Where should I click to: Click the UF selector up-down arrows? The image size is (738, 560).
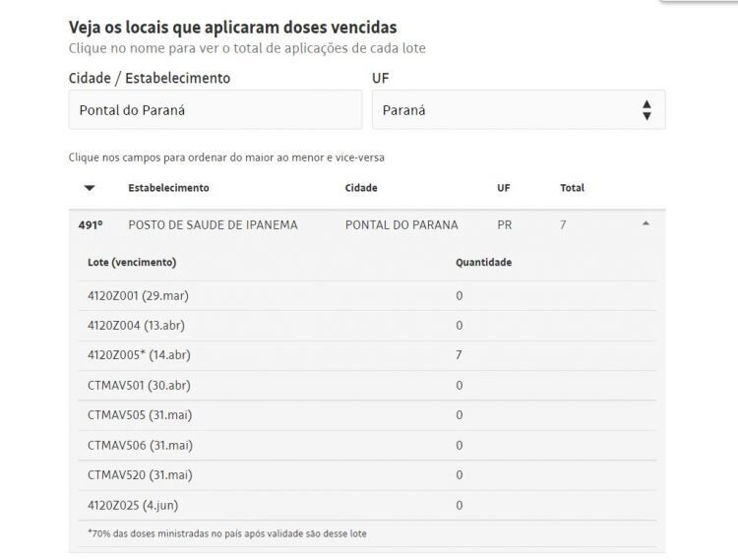[x=646, y=110]
